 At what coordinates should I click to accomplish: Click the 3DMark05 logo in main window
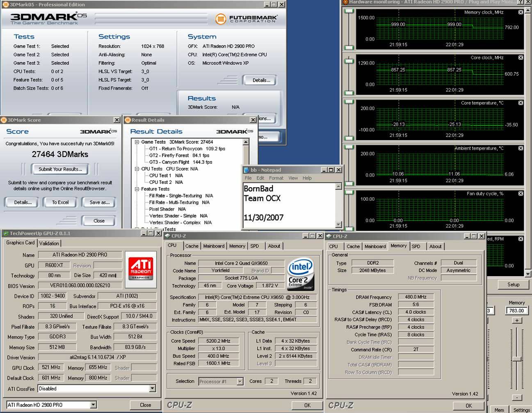pyautogui.click(x=48, y=18)
